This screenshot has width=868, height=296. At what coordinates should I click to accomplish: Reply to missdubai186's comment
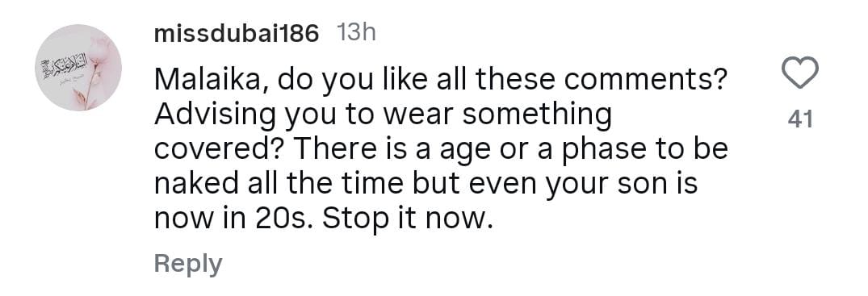tap(187, 265)
